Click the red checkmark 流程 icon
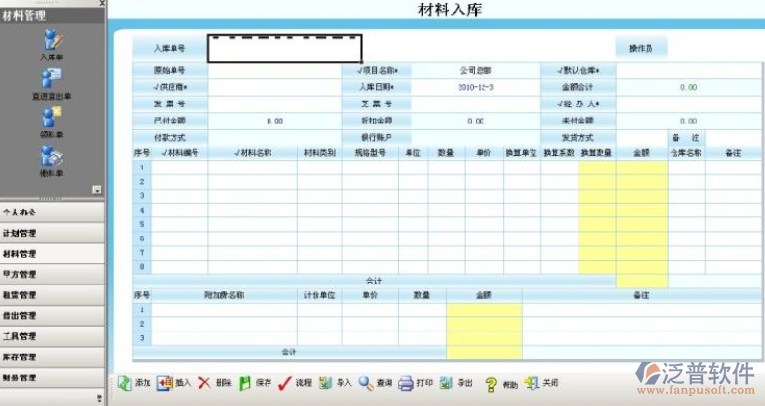765x406 pixels. tap(284, 384)
